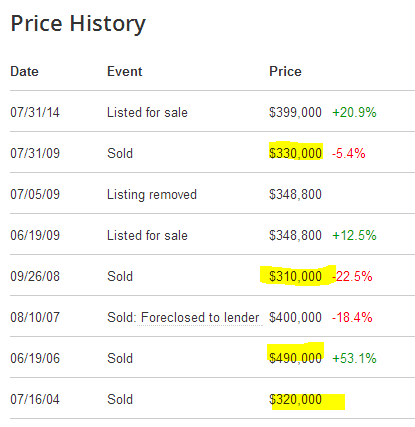Click the +53.1% price change
The height and width of the screenshot is (427, 415).
[x=354, y=358]
